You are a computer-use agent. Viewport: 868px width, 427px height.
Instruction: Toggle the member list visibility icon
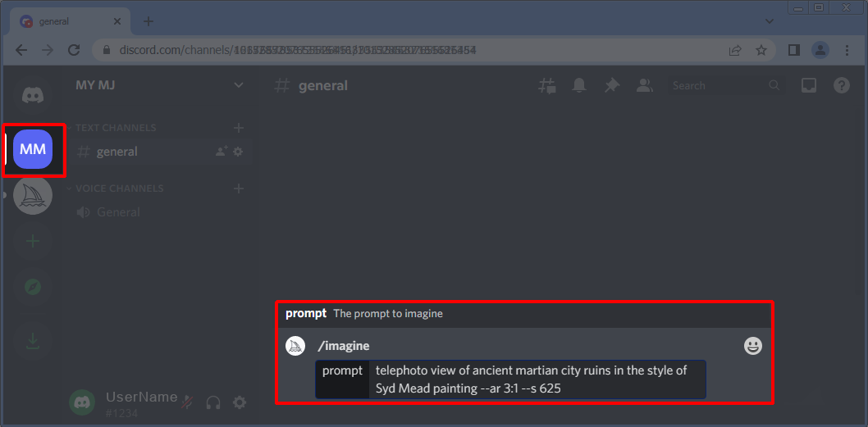point(644,86)
